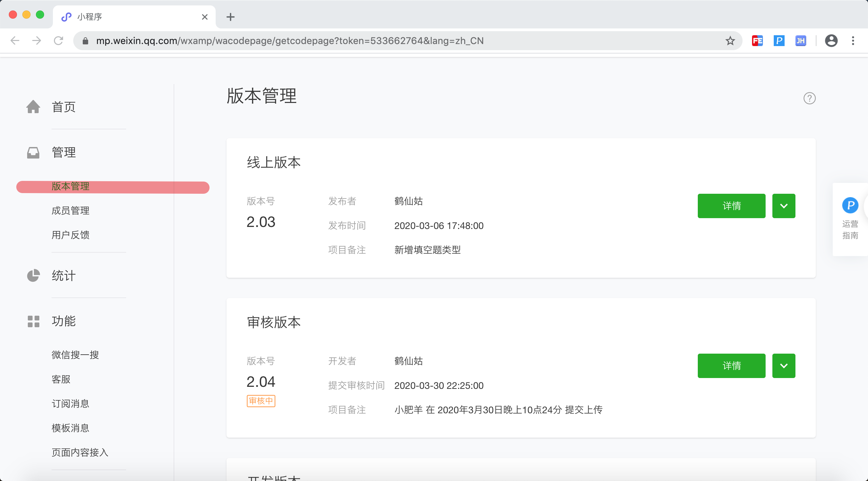Click 详情 button for version 2.04

[731, 366]
